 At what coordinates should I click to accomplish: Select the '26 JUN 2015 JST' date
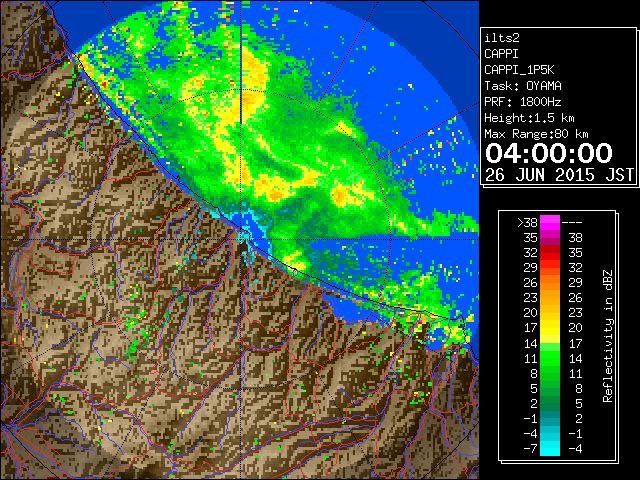pyautogui.click(x=559, y=175)
